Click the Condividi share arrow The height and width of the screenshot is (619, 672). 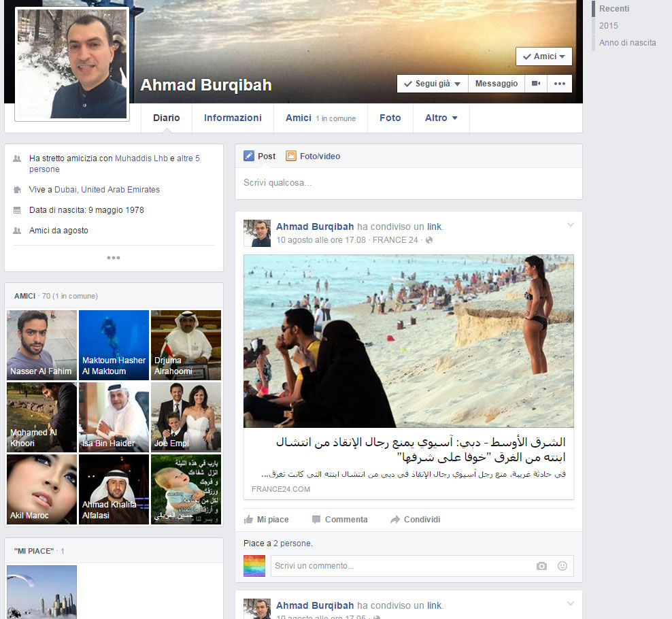[395, 520]
